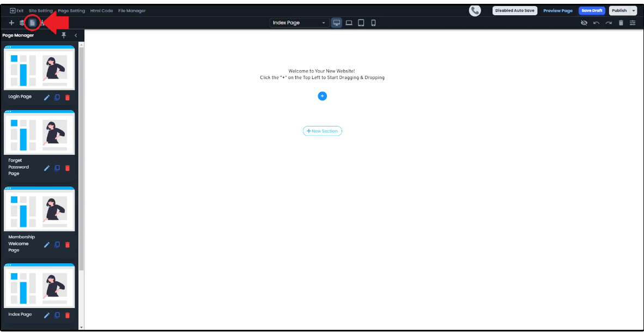
Task: Toggle the hidden-eye visibility icon
Action: [584, 23]
